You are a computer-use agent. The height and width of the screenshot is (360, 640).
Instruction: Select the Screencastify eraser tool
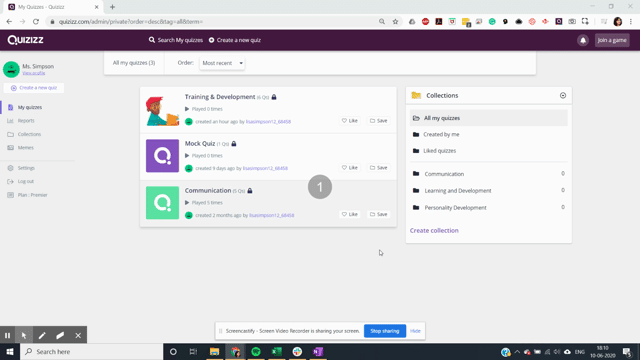(60, 336)
